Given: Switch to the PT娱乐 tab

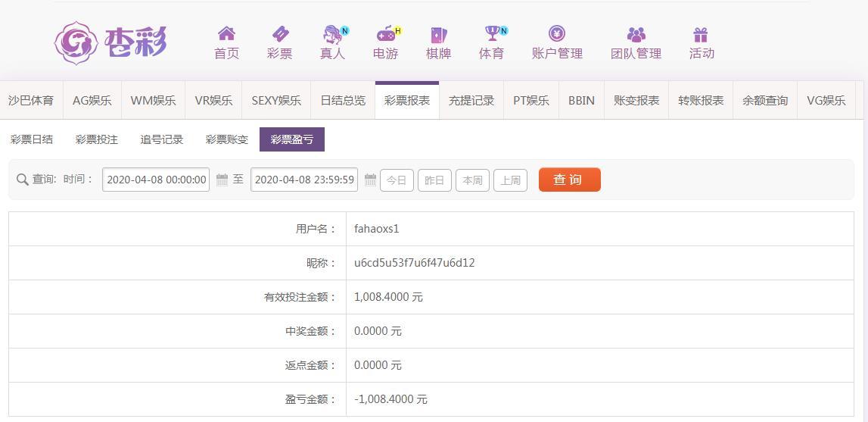Looking at the screenshot, I should click(531, 100).
